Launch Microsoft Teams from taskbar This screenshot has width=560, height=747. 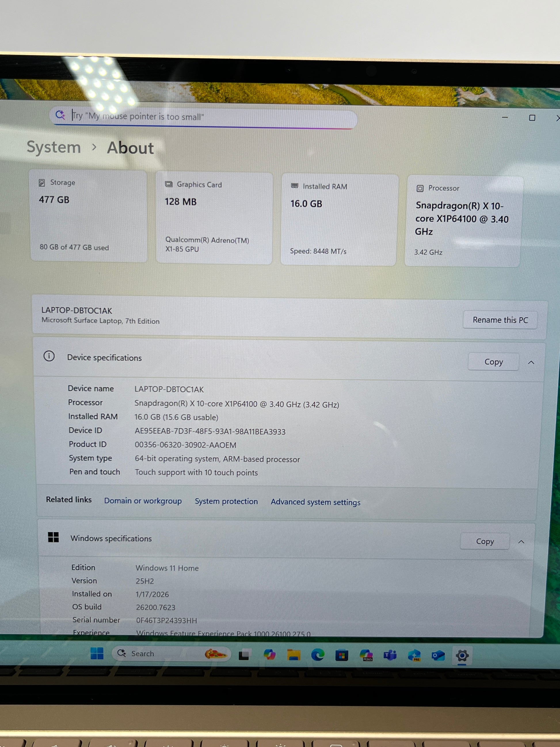point(390,655)
